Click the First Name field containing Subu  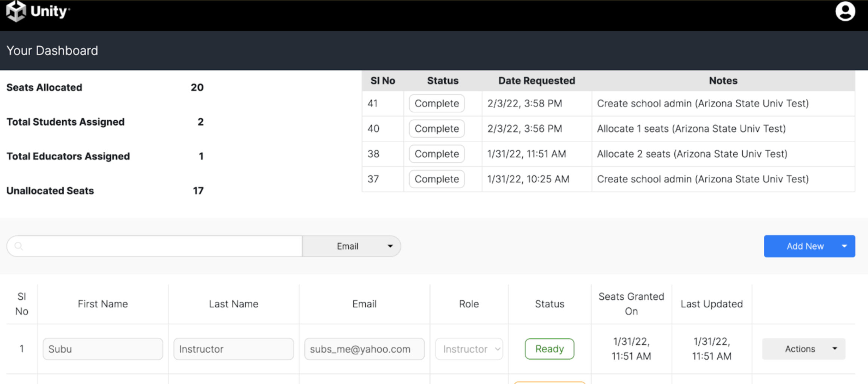[103, 349]
